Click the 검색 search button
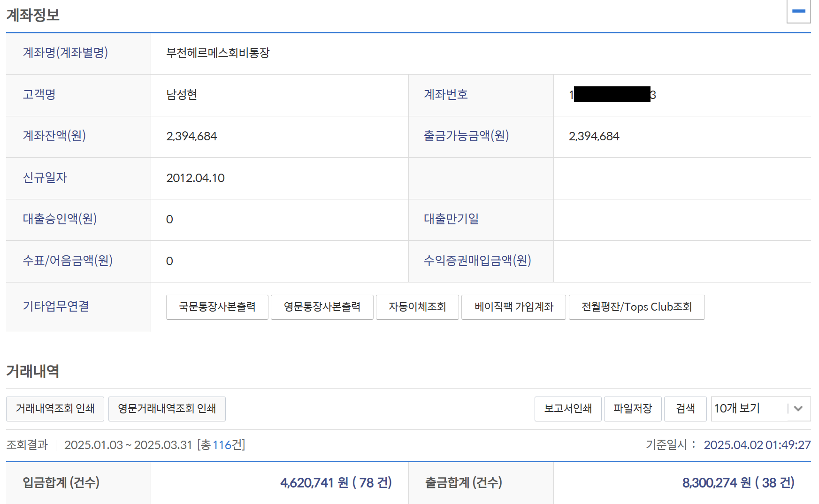The image size is (819, 504). tap(685, 409)
